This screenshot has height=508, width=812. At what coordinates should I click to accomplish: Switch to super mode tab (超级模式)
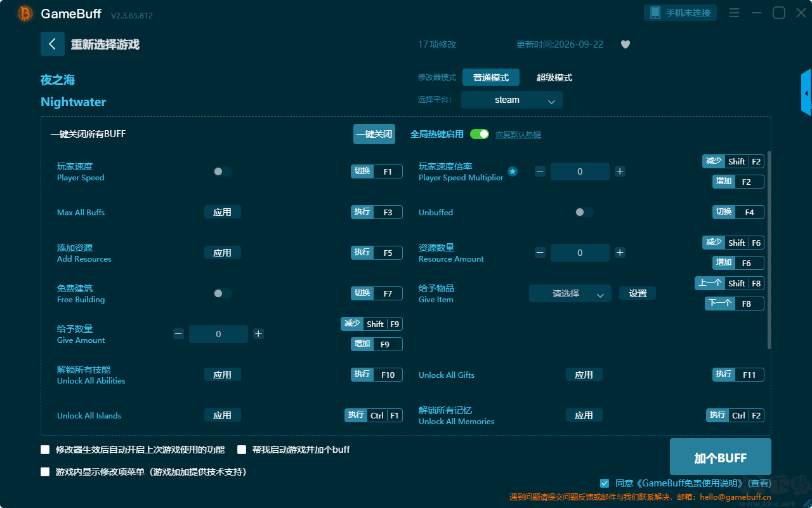pos(554,77)
